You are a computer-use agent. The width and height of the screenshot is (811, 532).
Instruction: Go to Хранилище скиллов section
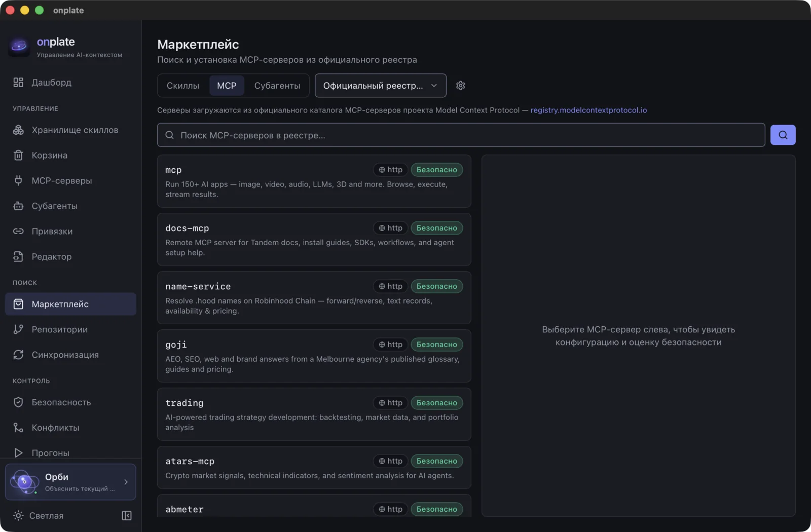click(x=70, y=130)
